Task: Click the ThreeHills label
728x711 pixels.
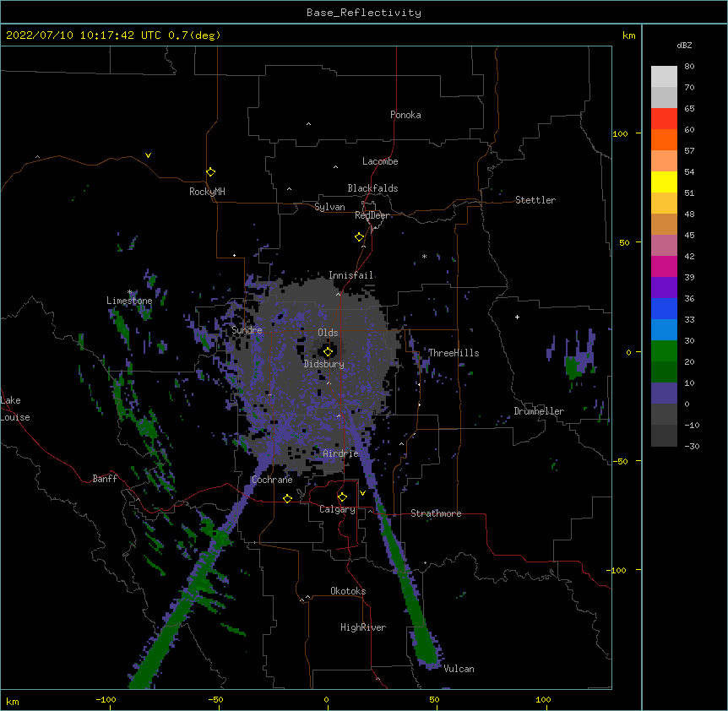Action: (454, 353)
